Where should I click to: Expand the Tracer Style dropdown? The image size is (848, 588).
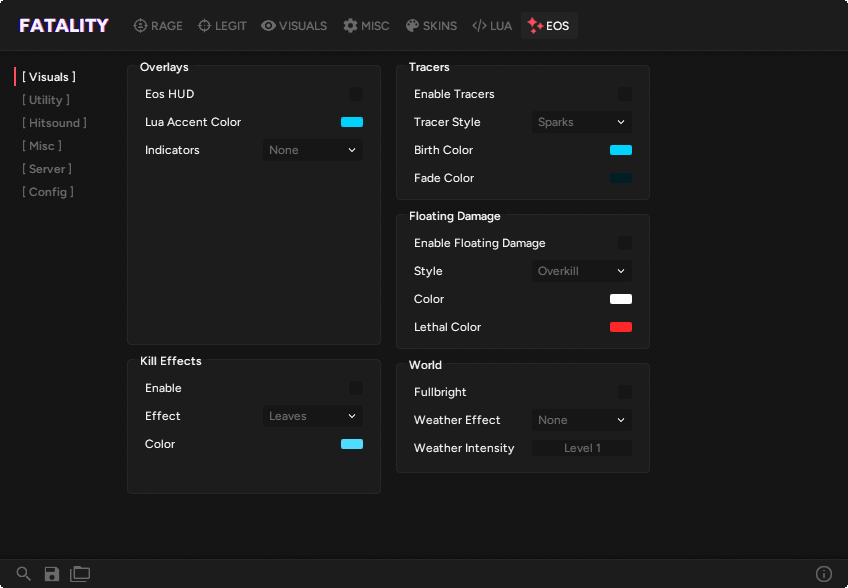(x=581, y=122)
